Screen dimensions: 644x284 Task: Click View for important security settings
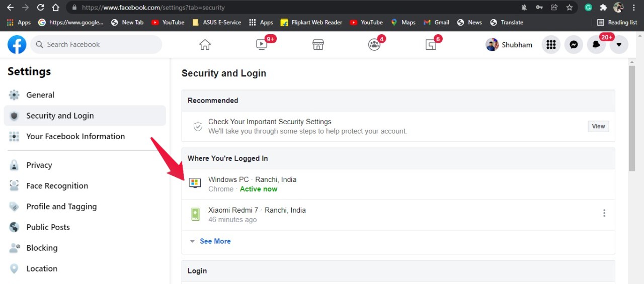coord(598,126)
